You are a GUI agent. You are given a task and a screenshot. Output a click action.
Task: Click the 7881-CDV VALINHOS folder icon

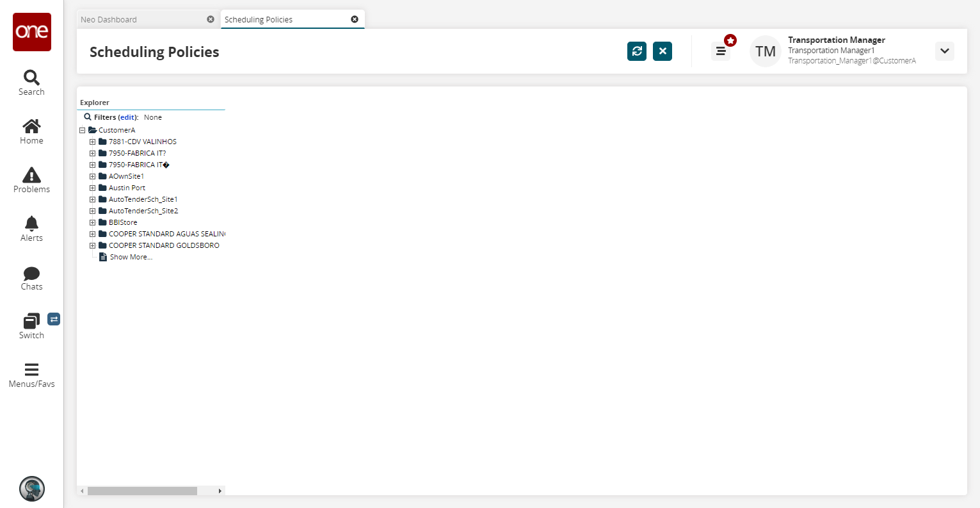102,142
